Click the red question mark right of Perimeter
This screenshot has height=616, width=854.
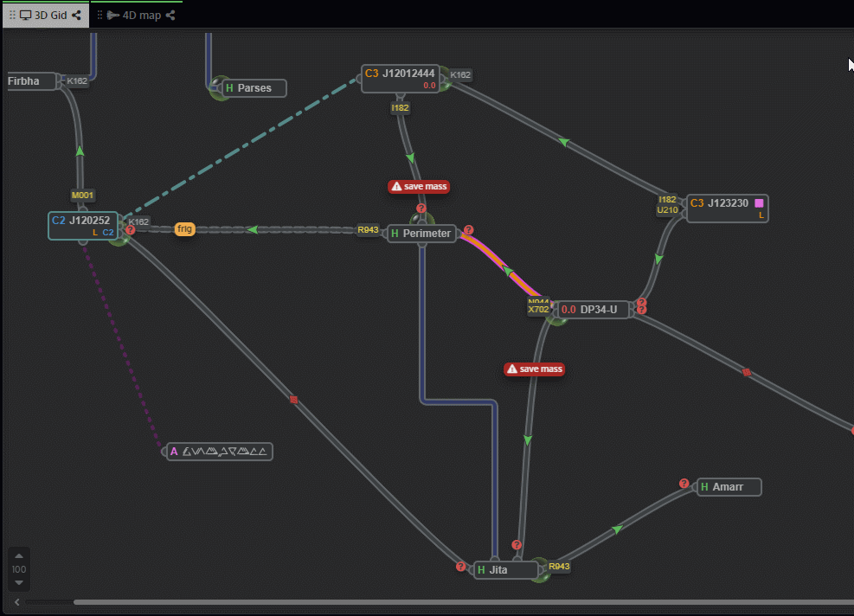coord(468,230)
